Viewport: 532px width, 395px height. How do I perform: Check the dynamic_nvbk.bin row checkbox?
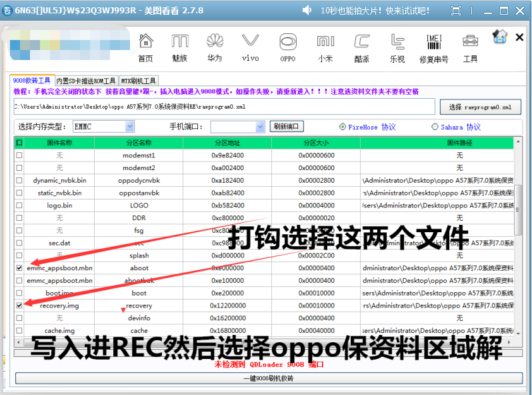click(x=19, y=180)
